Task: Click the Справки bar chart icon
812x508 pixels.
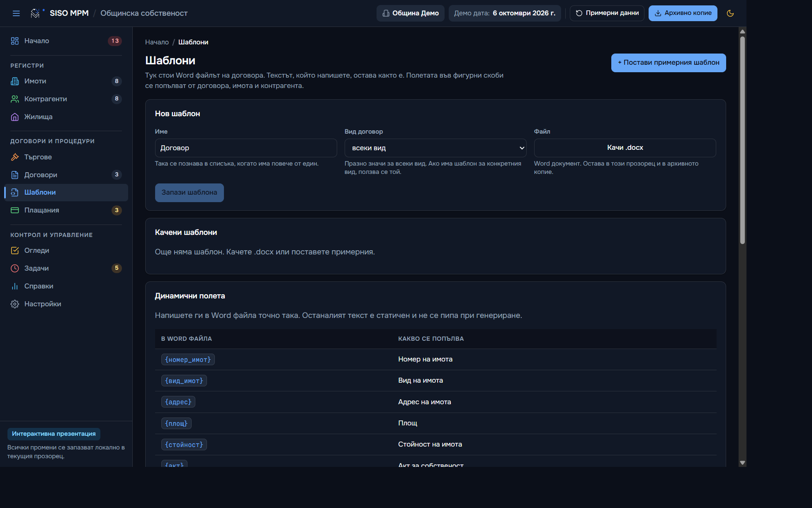Action: [15, 286]
